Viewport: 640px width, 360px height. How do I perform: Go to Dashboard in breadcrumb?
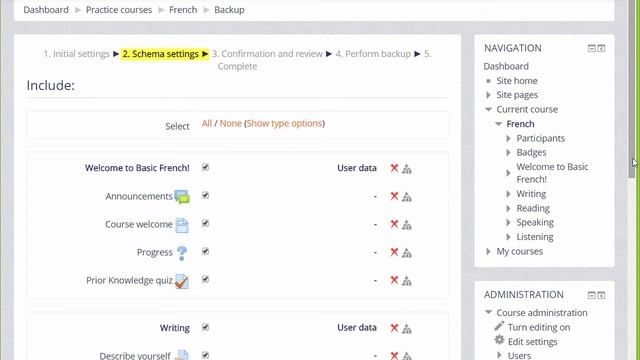coord(46,10)
